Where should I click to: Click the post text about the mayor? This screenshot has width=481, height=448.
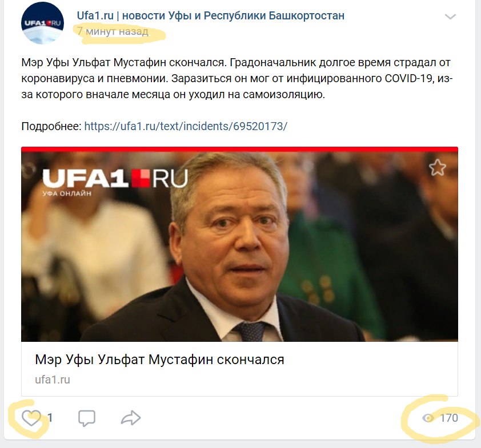pyautogui.click(x=237, y=78)
